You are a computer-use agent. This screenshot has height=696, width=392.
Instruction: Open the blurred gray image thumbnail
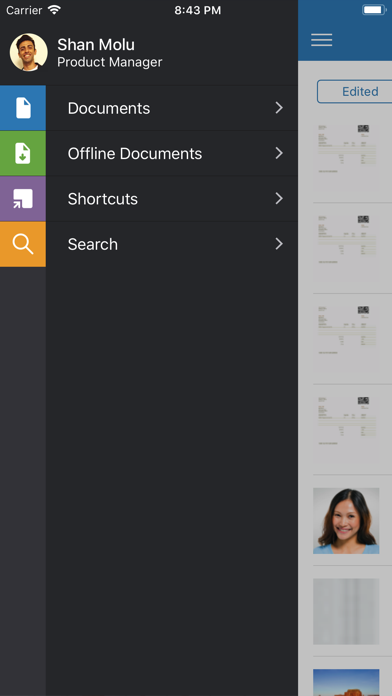click(346, 611)
